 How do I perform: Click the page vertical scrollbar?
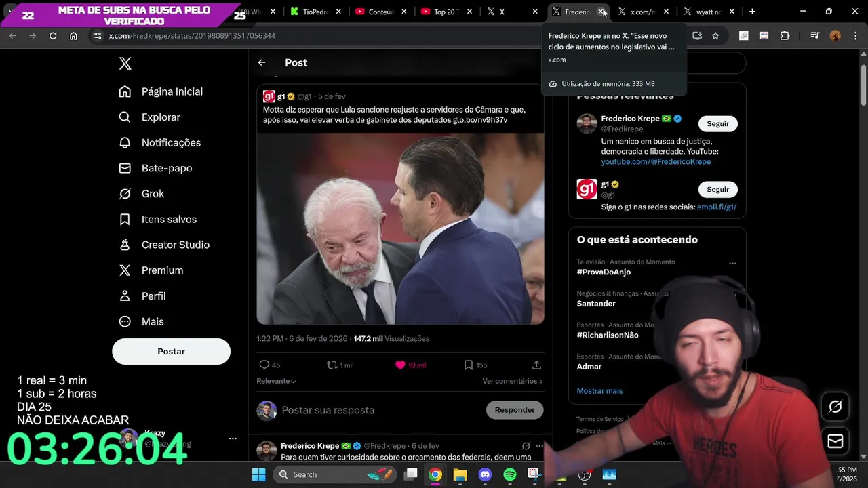click(863, 85)
